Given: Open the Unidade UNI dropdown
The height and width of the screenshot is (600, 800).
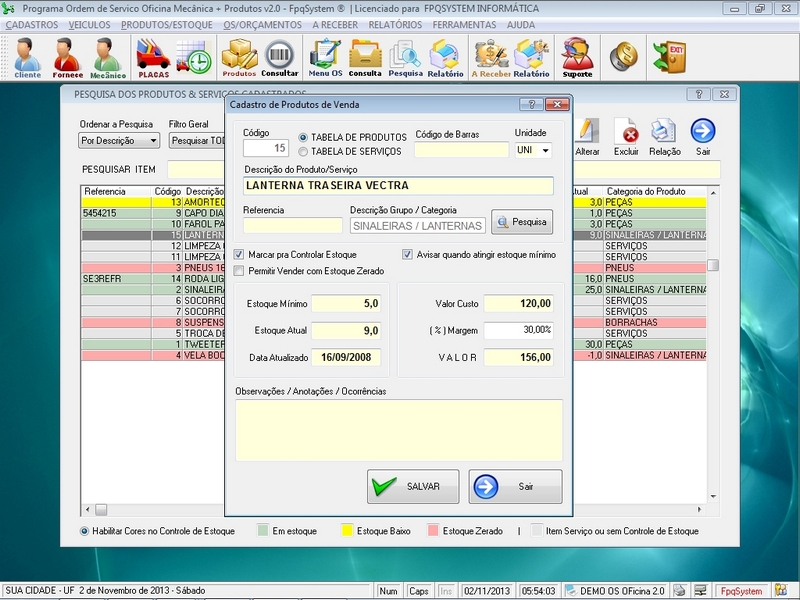Looking at the screenshot, I should click(545, 151).
